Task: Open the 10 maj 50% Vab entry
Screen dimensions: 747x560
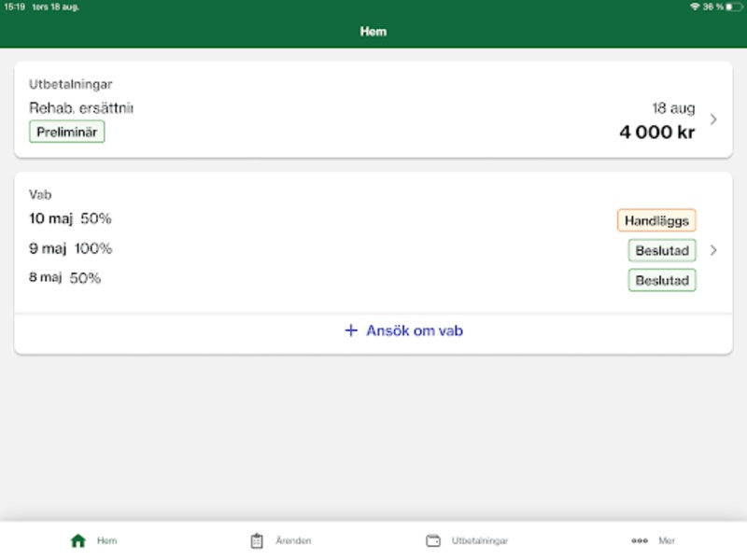Action: click(x=70, y=218)
